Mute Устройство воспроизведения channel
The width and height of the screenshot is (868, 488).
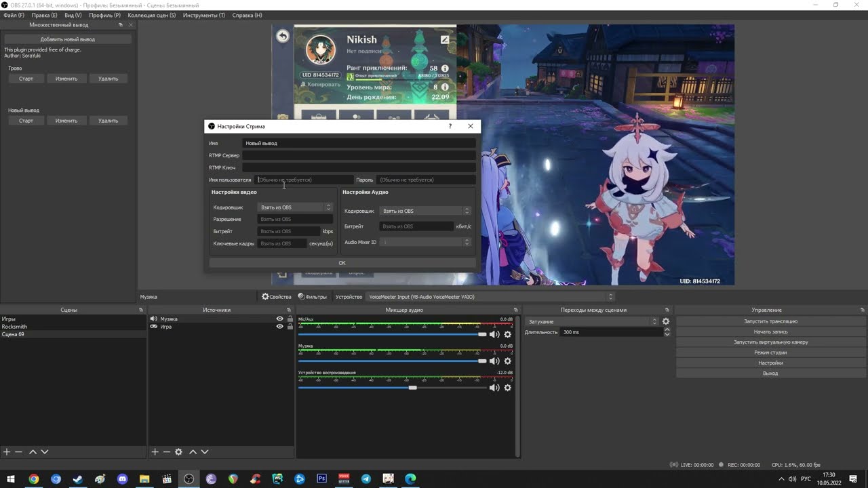(x=494, y=388)
